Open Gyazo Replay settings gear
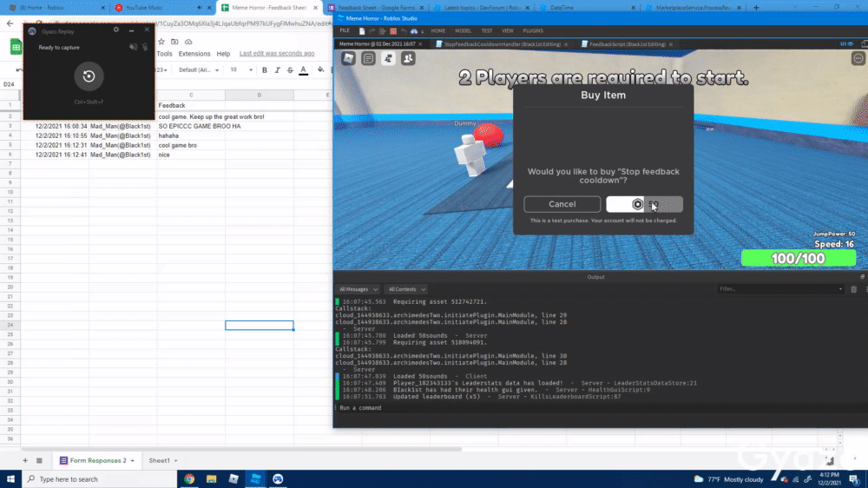Viewport: 868px width, 488px height. [115, 30]
